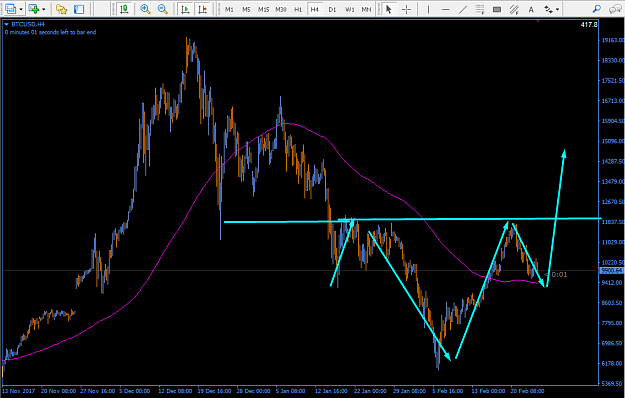
Task: Click the 12 Dec 08:00 date label
Action: (x=175, y=391)
